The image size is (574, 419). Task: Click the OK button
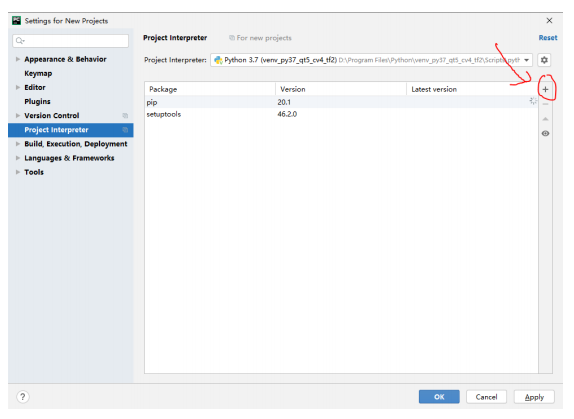pos(439,397)
